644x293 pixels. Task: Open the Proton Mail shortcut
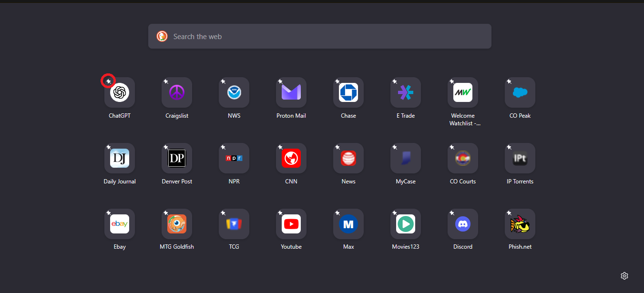point(291,92)
